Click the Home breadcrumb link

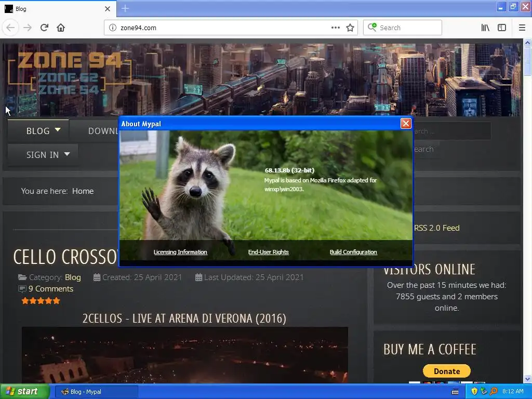point(83,191)
